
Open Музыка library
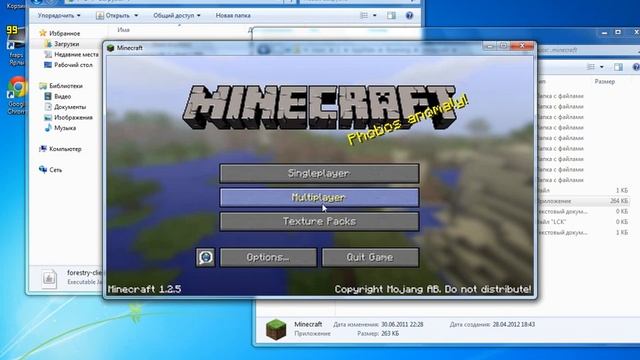click(60, 128)
